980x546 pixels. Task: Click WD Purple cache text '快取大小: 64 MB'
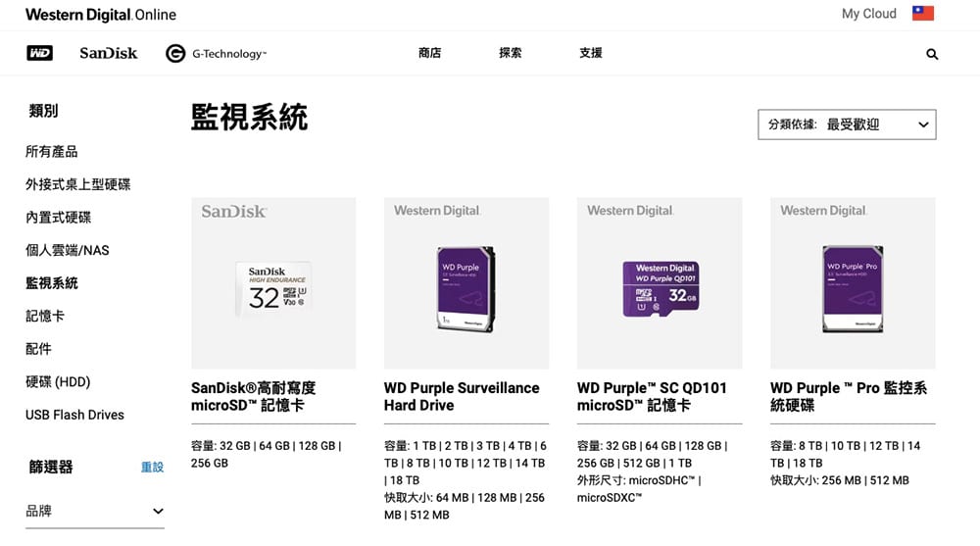coord(426,498)
